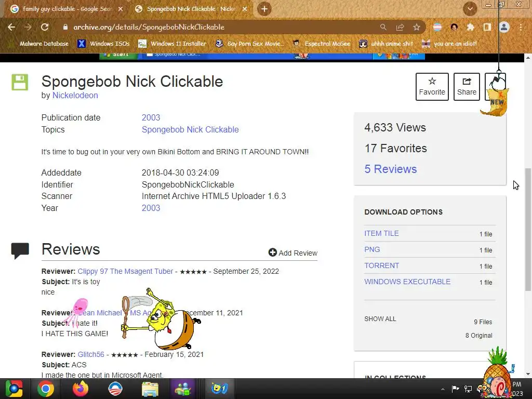Viewport: 532px width, 399px height.
Task: Open the Chrome profile avatar icon
Action: pos(504,27)
